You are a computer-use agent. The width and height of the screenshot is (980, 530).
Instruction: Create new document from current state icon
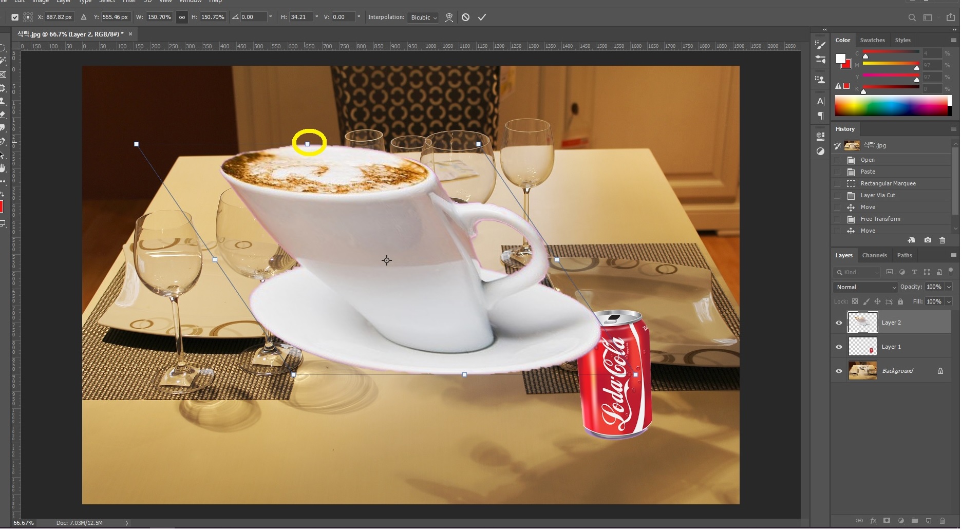click(x=911, y=240)
